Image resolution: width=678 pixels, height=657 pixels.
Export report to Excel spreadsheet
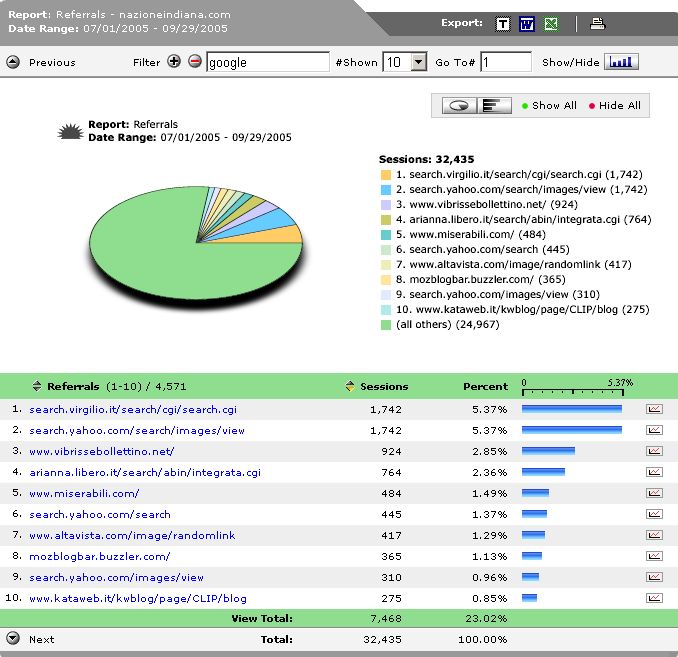551,24
